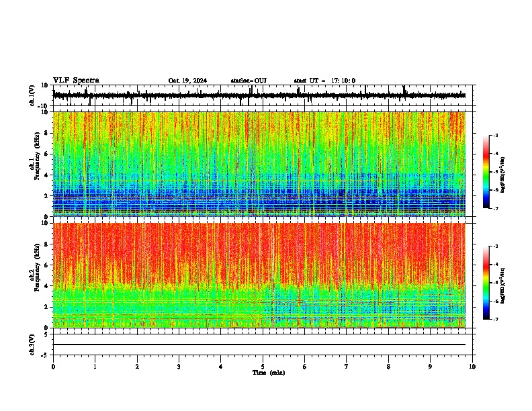Click the "-7" label on ch.2 colorbar

point(495,319)
